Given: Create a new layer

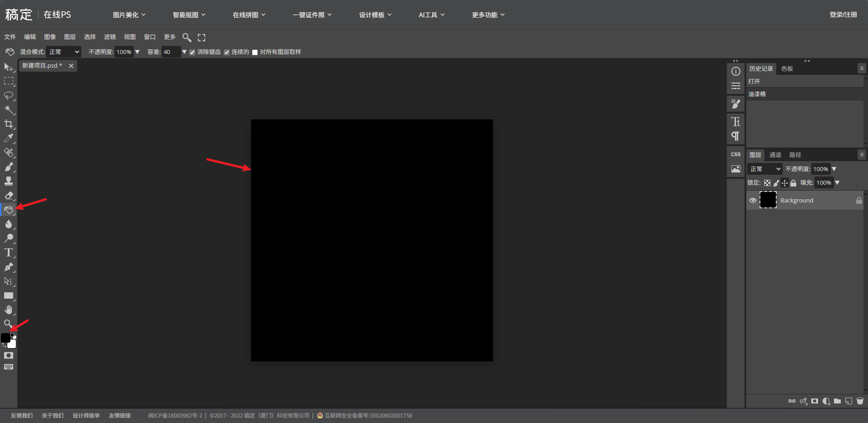Looking at the screenshot, I should 848,401.
